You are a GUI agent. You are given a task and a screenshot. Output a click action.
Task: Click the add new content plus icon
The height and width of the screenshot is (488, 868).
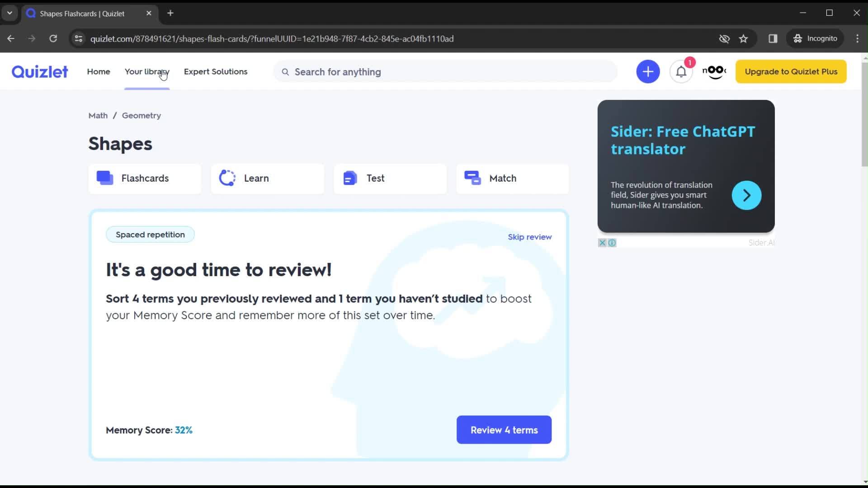pyautogui.click(x=648, y=71)
